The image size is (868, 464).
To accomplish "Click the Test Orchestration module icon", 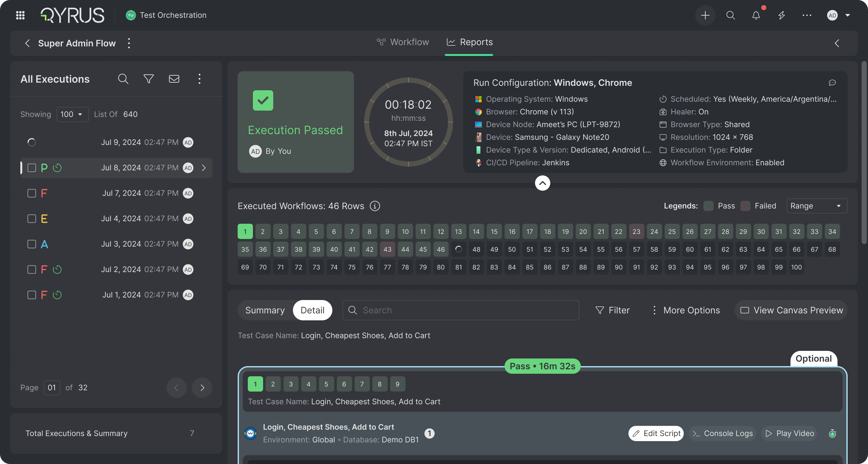I will point(131,15).
